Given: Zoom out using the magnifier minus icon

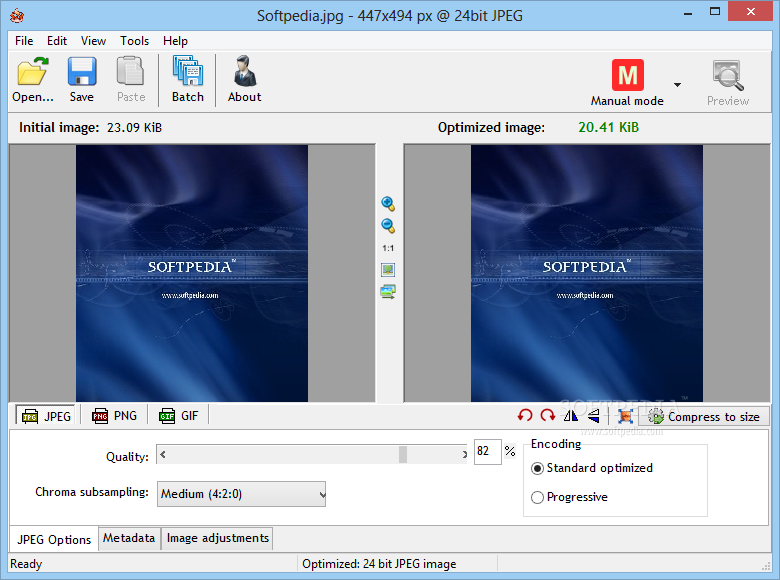Looking at the screenshot, I should 388,226.
